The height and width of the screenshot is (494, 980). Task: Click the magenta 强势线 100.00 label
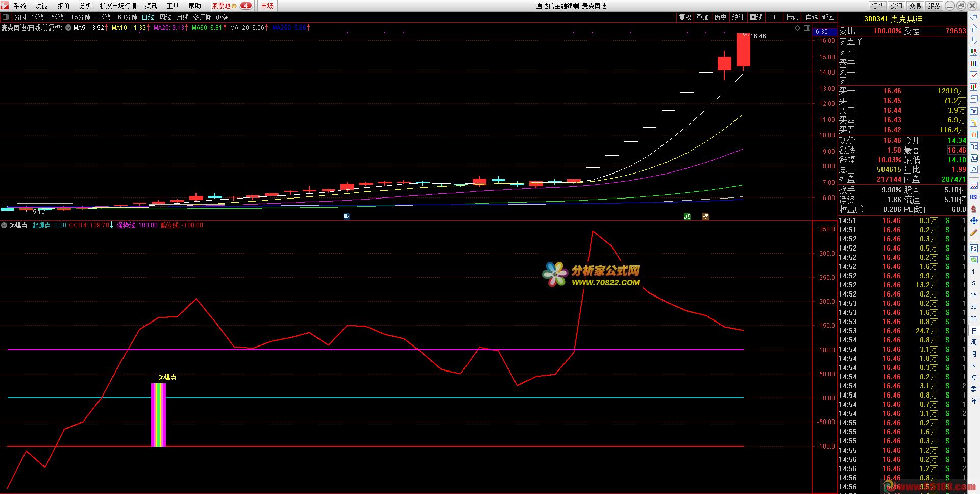click(x=137, y=225)
